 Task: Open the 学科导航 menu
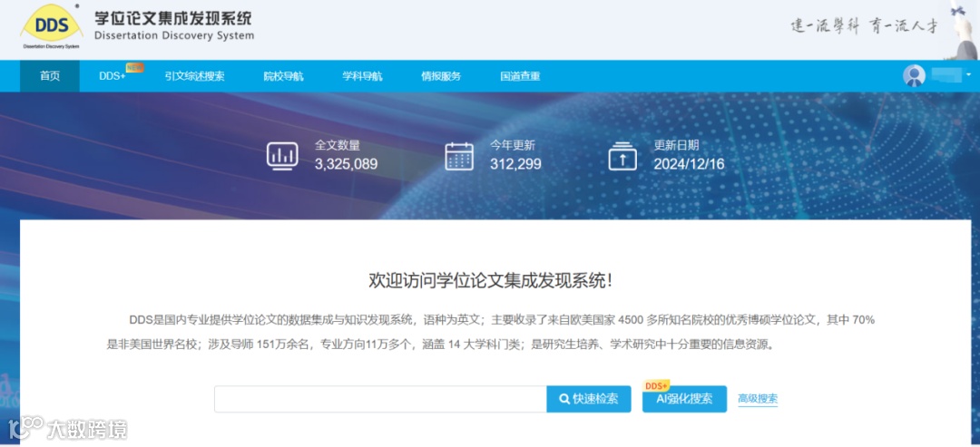click(x=362, y=76)
